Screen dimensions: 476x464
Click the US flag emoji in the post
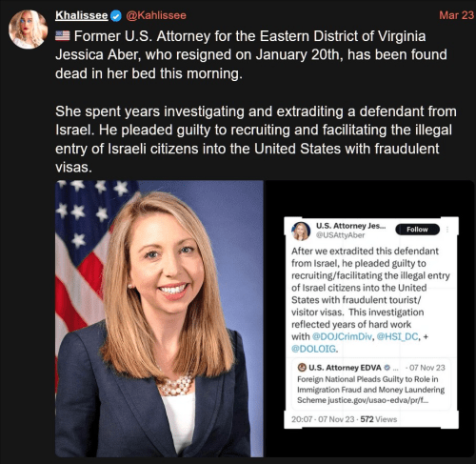63,36
